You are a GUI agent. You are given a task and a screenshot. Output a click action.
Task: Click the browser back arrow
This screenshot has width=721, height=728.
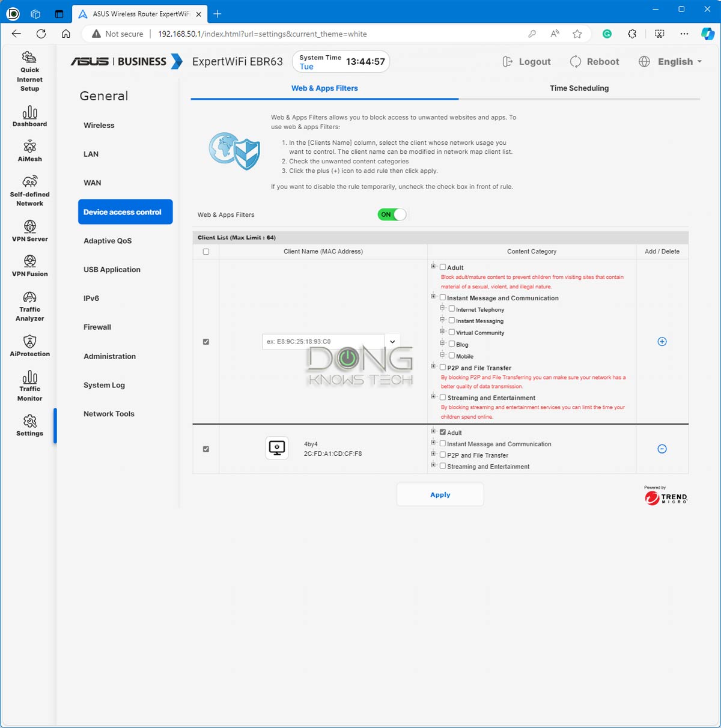tap(16, 34)
